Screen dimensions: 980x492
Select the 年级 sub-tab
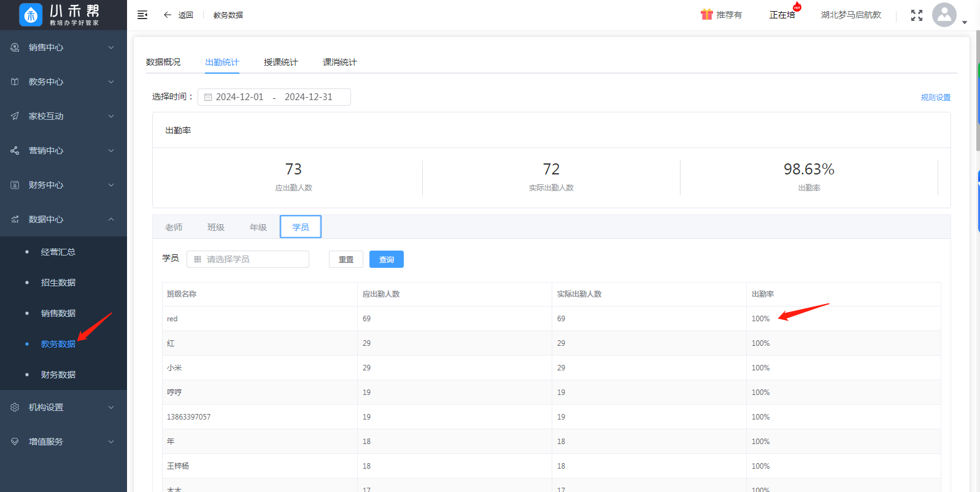[x=258, y=227]
